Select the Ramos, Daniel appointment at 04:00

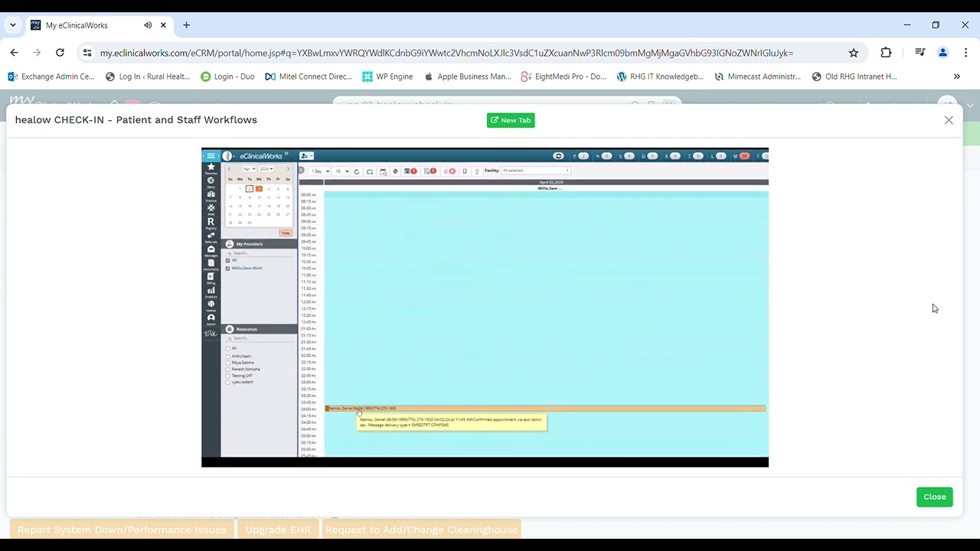(x=545, y=409)
